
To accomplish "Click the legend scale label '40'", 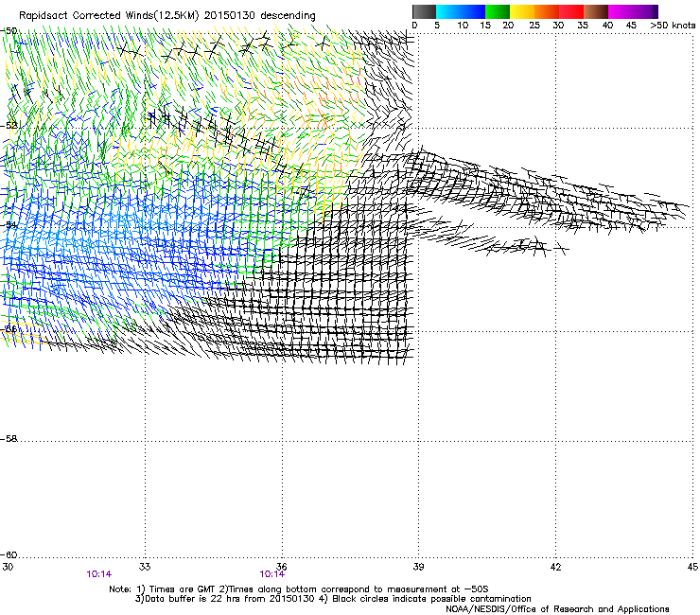I will pos(607,26).
